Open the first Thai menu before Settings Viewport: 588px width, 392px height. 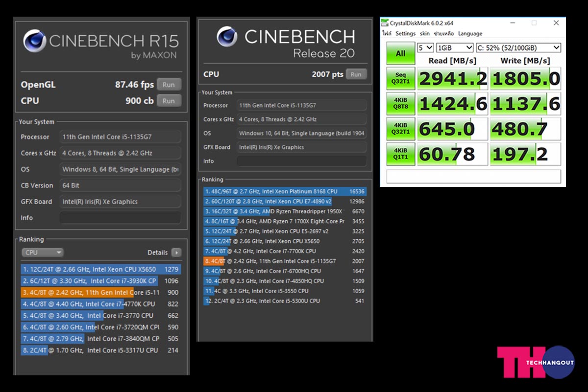tap(387, 34)
